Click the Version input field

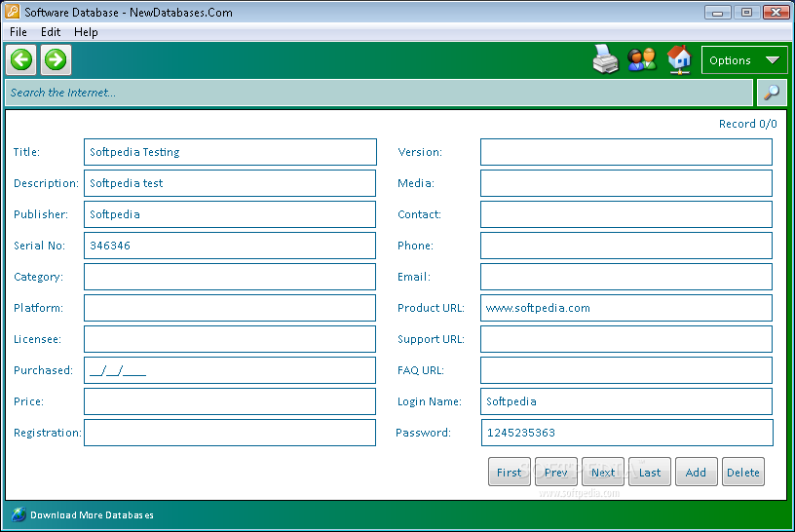tap(626, 152)
